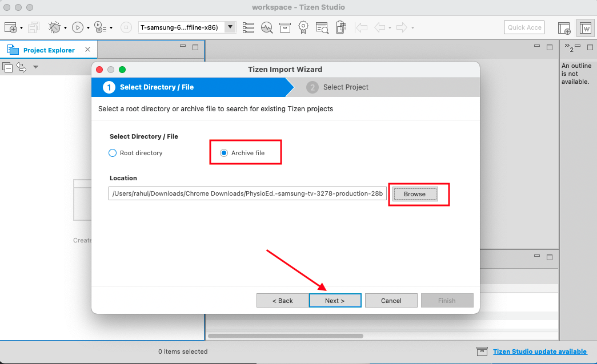The width and height of the screenshot is (597, 364).
Task: Close the Tizen Import Wizard dialog
Action: pos(99,70)
